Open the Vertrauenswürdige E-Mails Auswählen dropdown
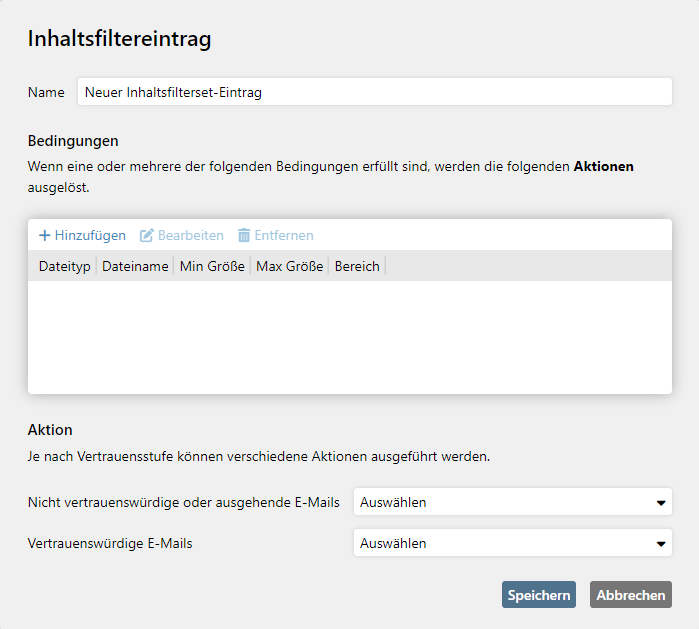This screenshot has height=629, width=699. 513,543
